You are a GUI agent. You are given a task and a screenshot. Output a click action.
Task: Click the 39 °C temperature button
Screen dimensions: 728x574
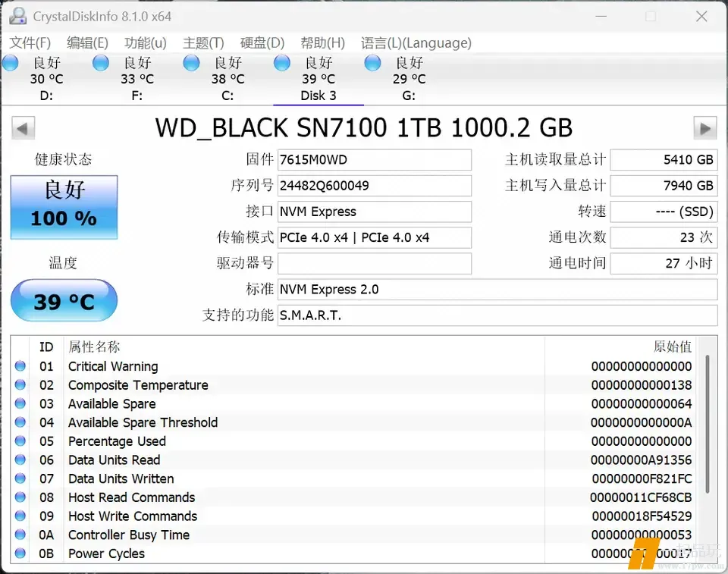point(64,301)
